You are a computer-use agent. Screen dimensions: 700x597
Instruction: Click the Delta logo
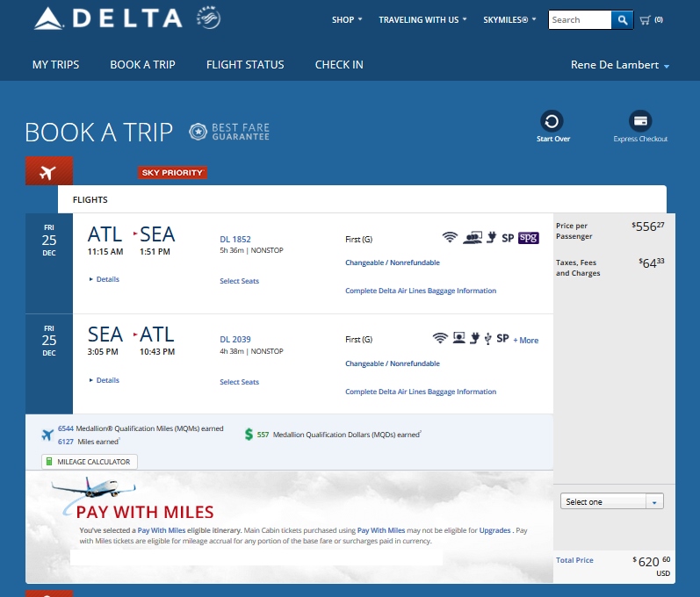click(x=107, y=18)
